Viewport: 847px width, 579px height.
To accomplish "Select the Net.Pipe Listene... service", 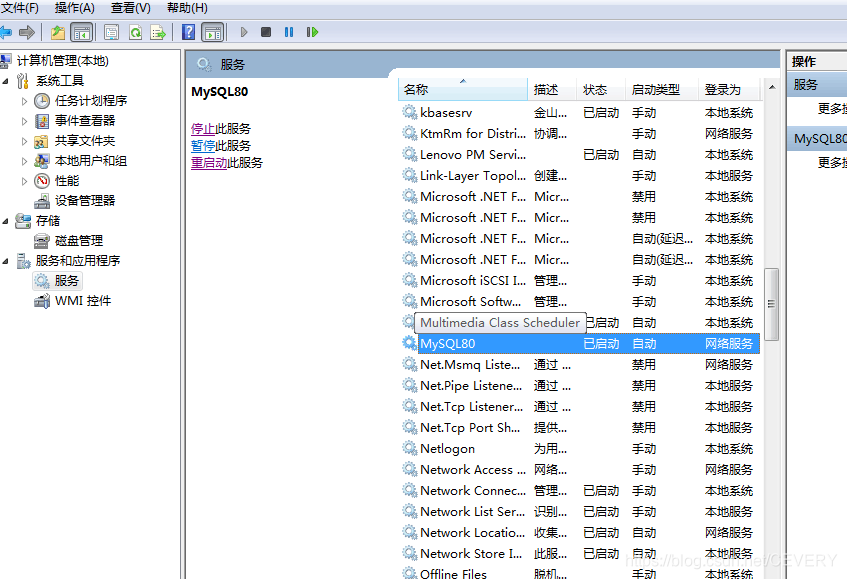I will pos(581,386).
